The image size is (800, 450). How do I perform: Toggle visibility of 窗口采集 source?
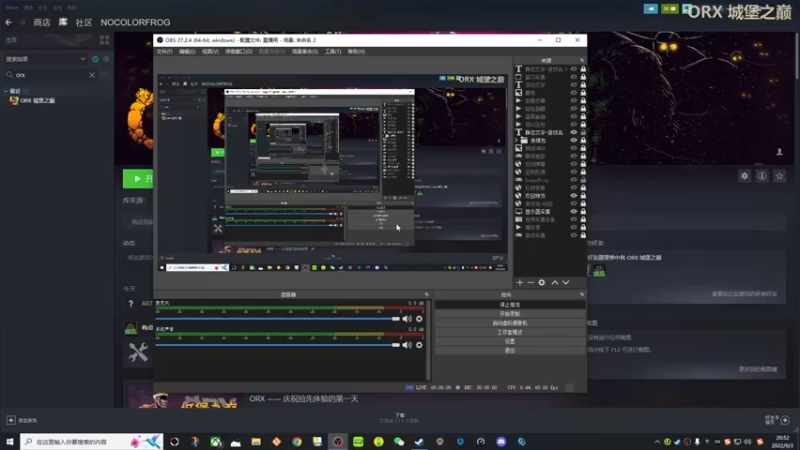[573, 77]
